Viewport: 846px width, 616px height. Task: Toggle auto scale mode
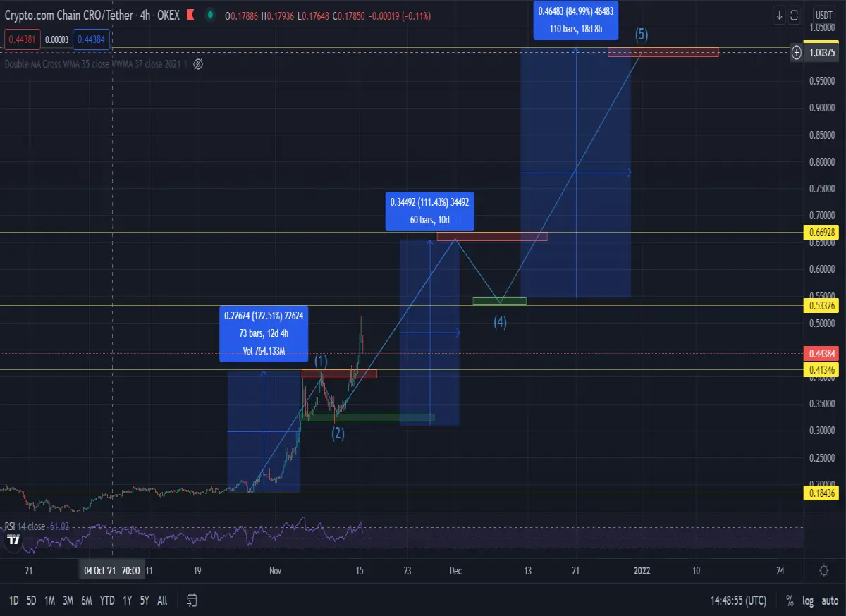point(830,600)
